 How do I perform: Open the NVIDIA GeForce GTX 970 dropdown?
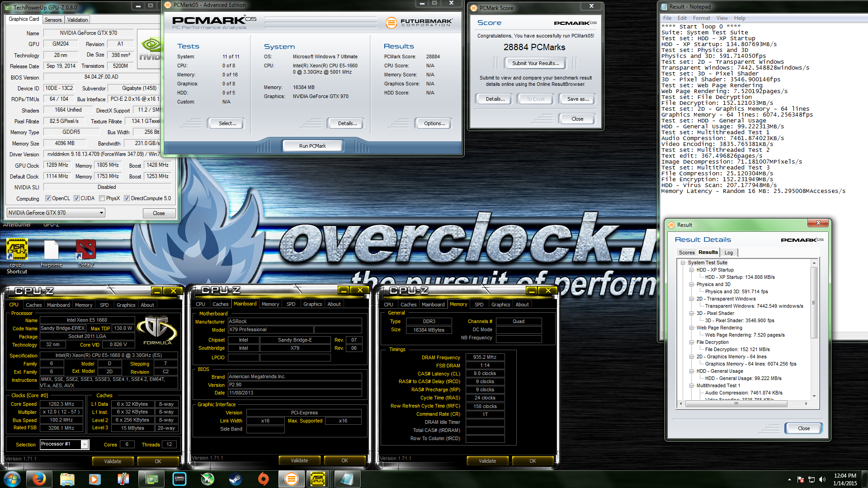(56, 213)
